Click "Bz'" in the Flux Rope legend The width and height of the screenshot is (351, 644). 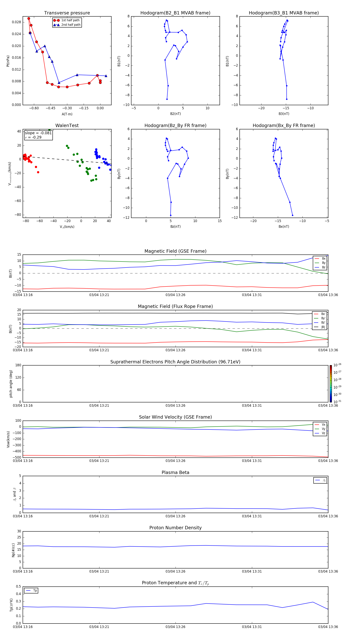pos(323,323)
